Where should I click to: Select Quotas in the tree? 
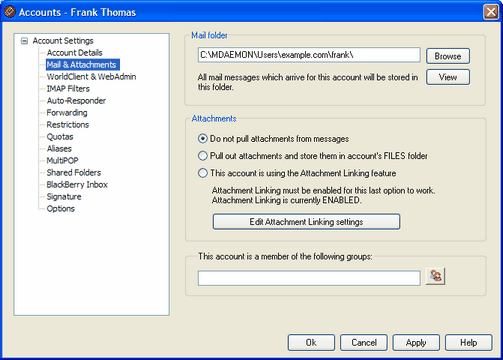coord(60,137)
